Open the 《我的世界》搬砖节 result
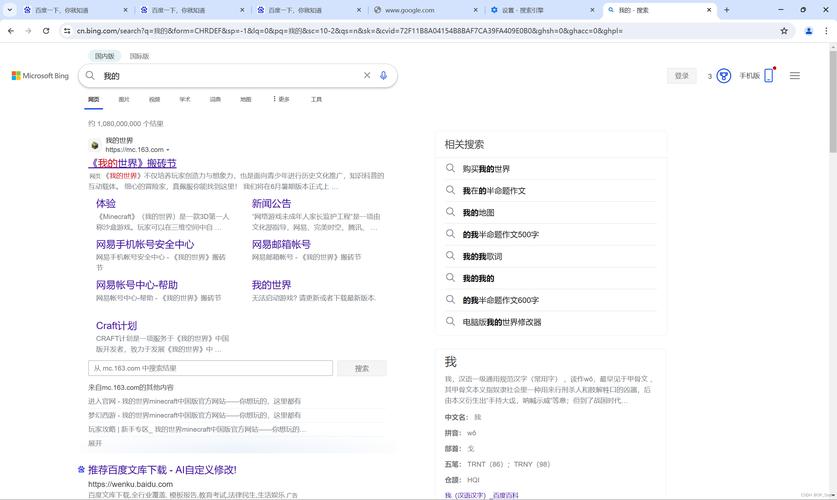This screenshot has width=837, height=500. click(132, 163)
